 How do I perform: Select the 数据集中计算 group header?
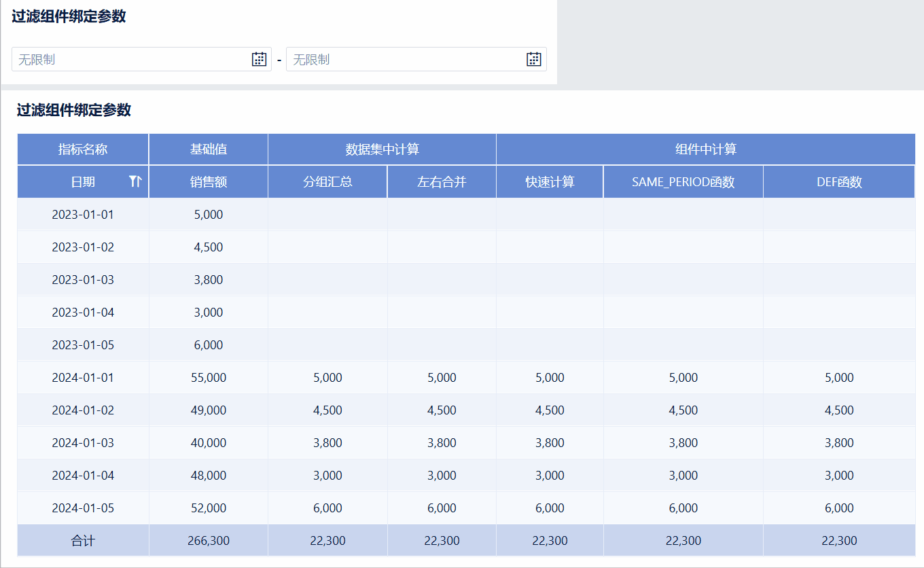coord(383,149)
